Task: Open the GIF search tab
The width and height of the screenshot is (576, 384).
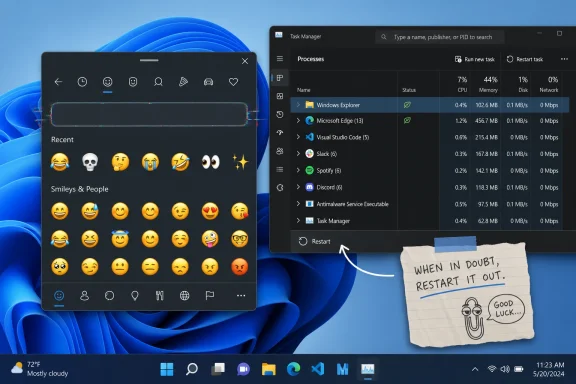Action: [x=158, y=82]
